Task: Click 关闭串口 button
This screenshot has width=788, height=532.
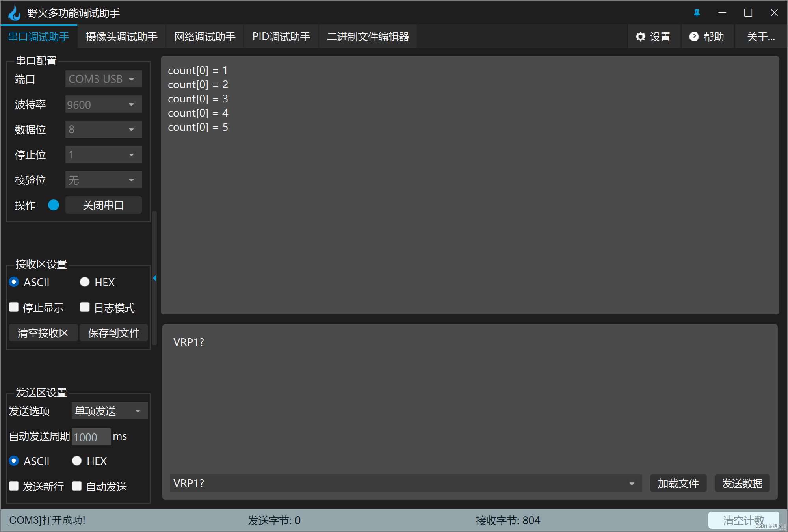Action: [x=103, y=205]
